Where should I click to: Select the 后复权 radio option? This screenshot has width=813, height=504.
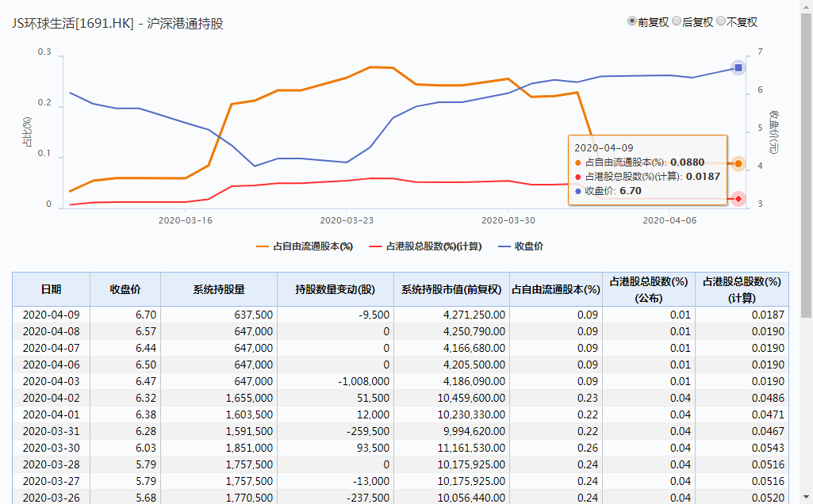(677, 21)
